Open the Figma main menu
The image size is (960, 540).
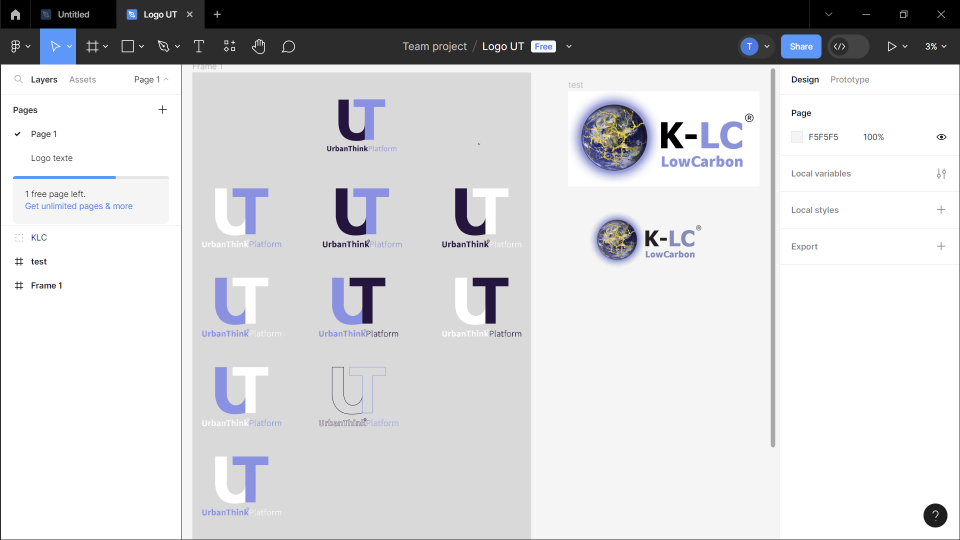click(x=19, y=46)
